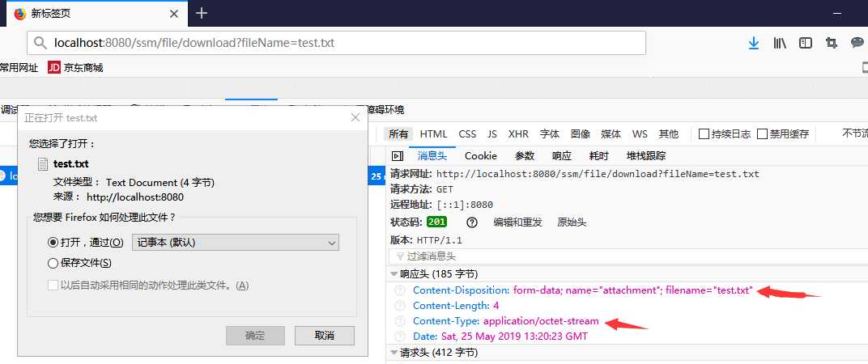
Task: Close the 正在打开 test.txt dialog
Action: point(356,117)
